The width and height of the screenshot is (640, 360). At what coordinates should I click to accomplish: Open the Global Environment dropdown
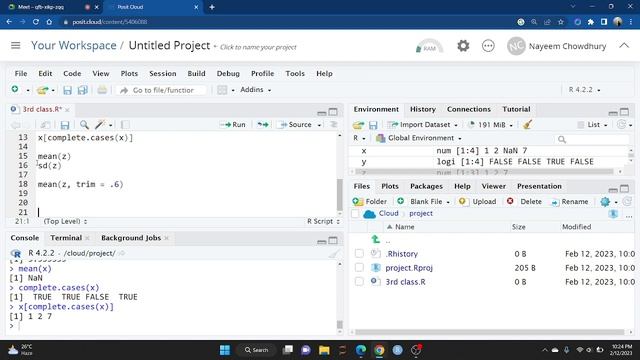tap(419, 138)
